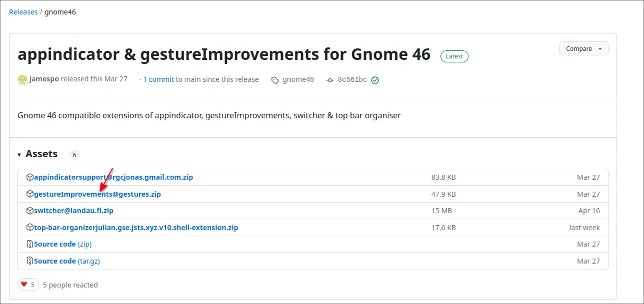Click the release description paragraph
The height and width of the screenshot is (304, 644).
(x=209, y=115)
